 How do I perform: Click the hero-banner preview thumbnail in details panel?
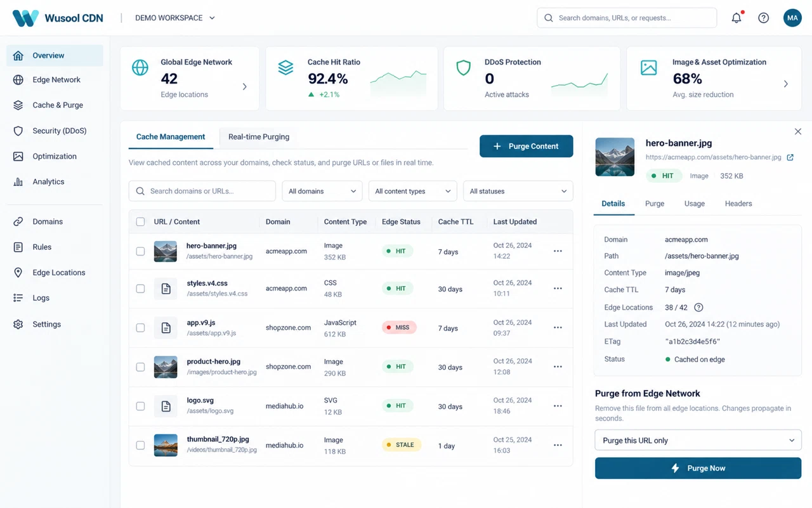point(615,157)
